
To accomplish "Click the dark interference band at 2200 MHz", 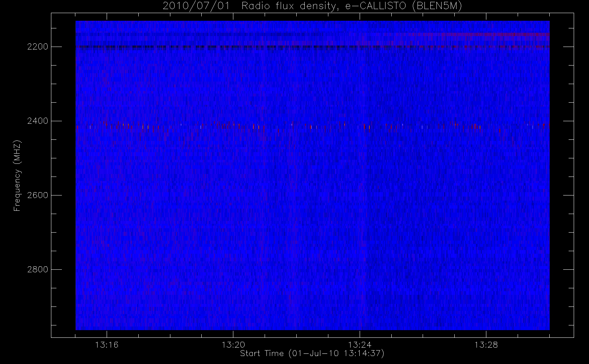I will (312, 47).
